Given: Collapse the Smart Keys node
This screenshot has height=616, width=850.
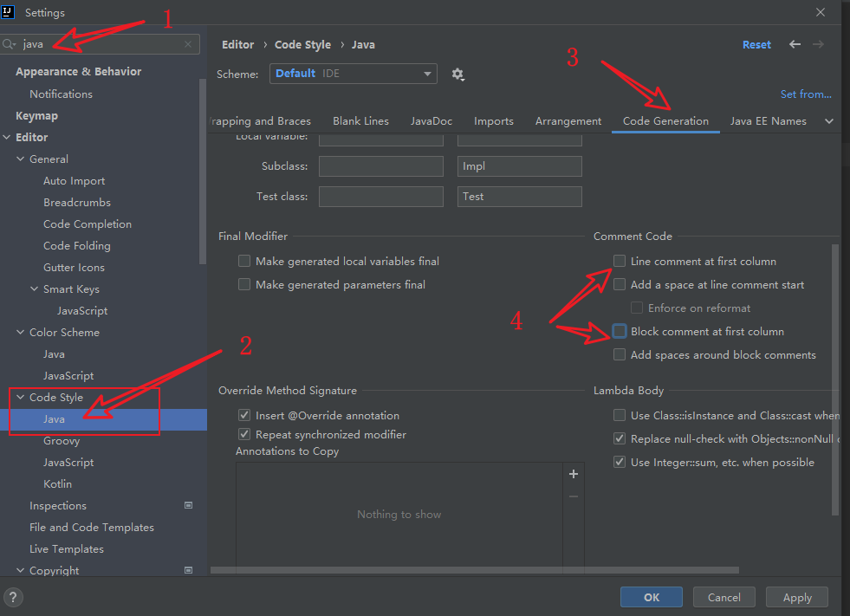Looking at the screenshot, I should (34, 289).
